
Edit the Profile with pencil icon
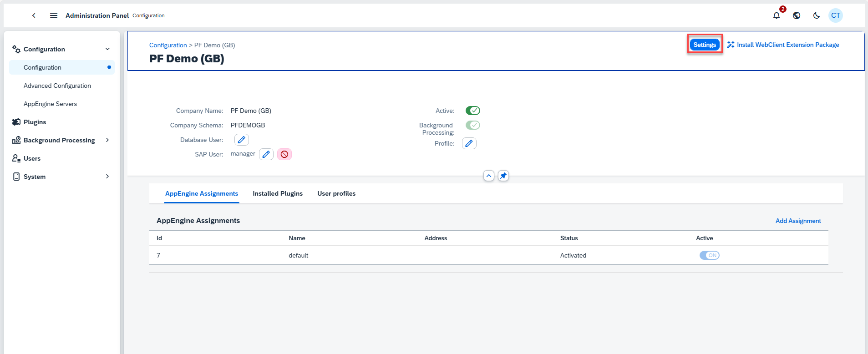point(469,143)
